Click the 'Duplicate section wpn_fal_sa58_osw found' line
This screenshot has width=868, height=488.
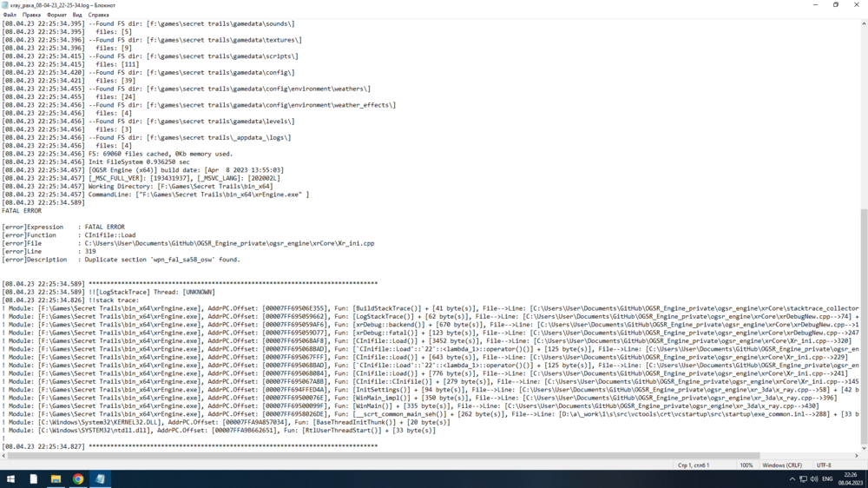pyautogui.click(x=121, y=260)
